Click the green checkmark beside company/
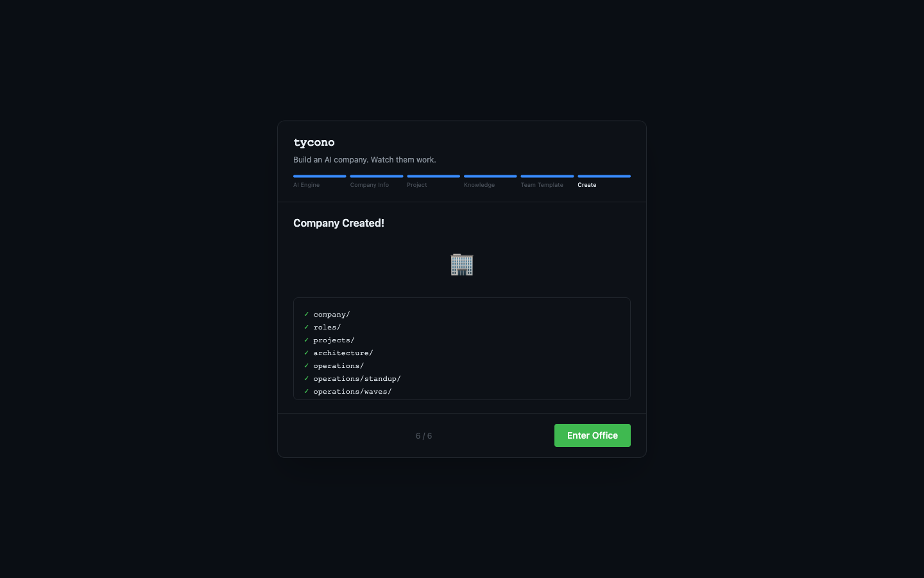This screenshot has width=924, height=578. (x=306, y=314)
